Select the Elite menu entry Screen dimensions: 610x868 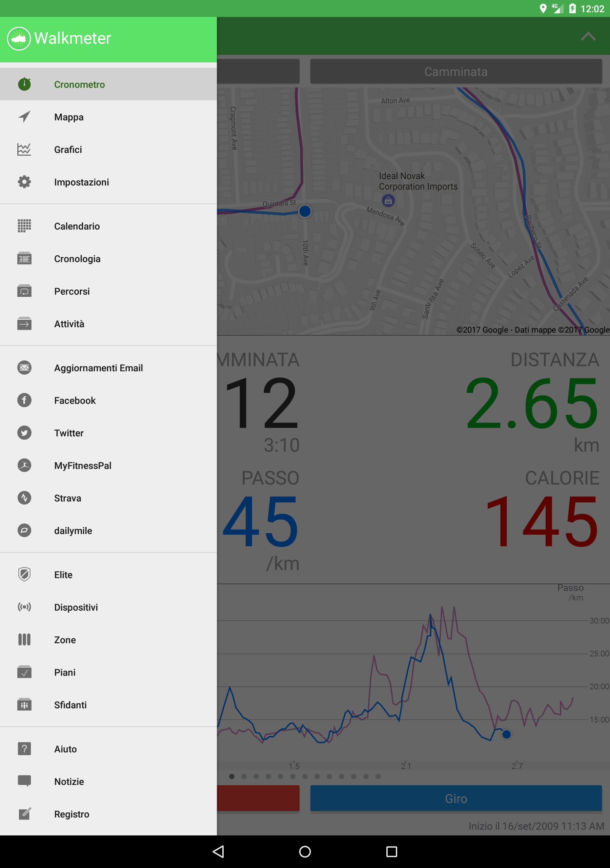click(108, 574)
